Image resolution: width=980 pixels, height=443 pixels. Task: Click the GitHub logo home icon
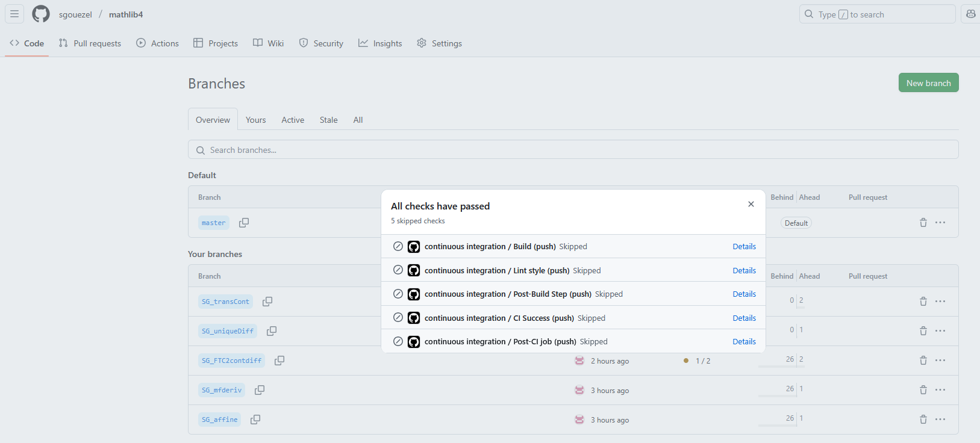point(41,14)
